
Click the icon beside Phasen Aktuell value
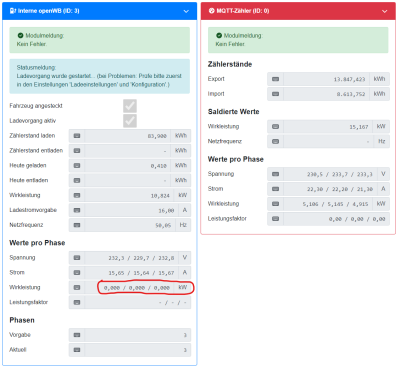(x=77, y=350)
